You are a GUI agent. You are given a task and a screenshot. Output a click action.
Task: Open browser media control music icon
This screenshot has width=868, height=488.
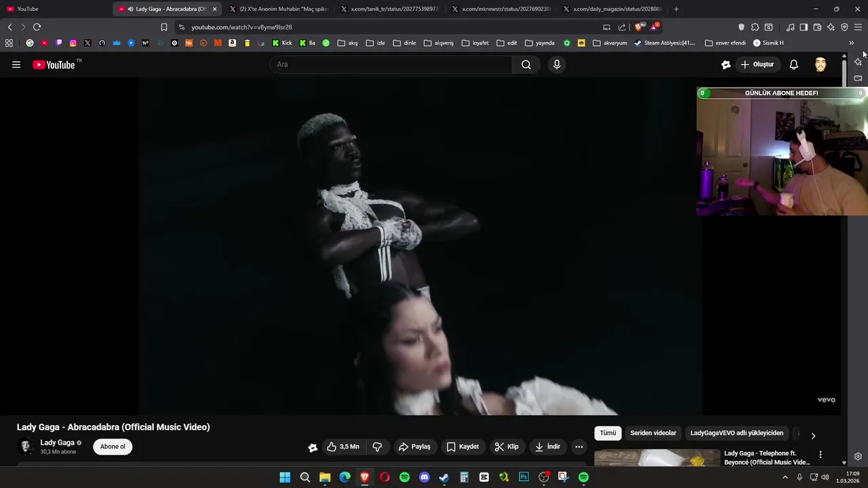790,27
